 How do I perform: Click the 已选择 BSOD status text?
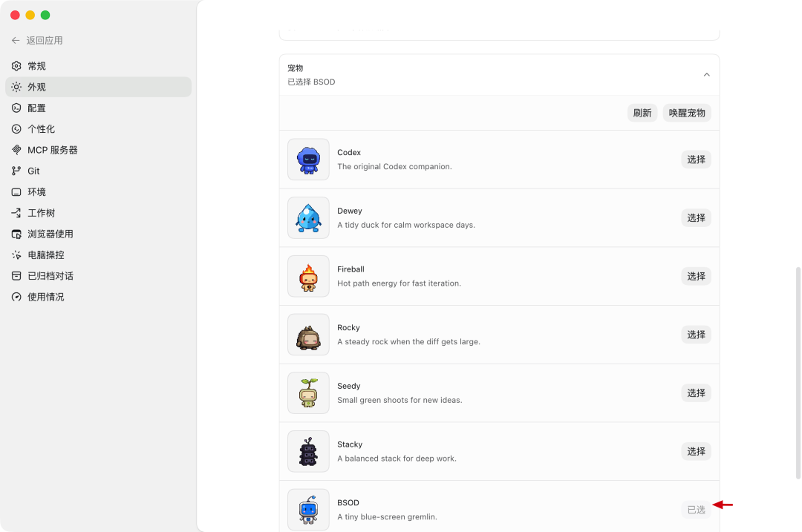click(x=311, y=82)
